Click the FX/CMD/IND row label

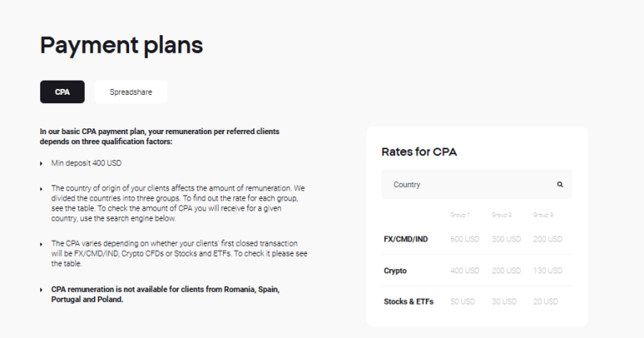[x=406, y=239]
